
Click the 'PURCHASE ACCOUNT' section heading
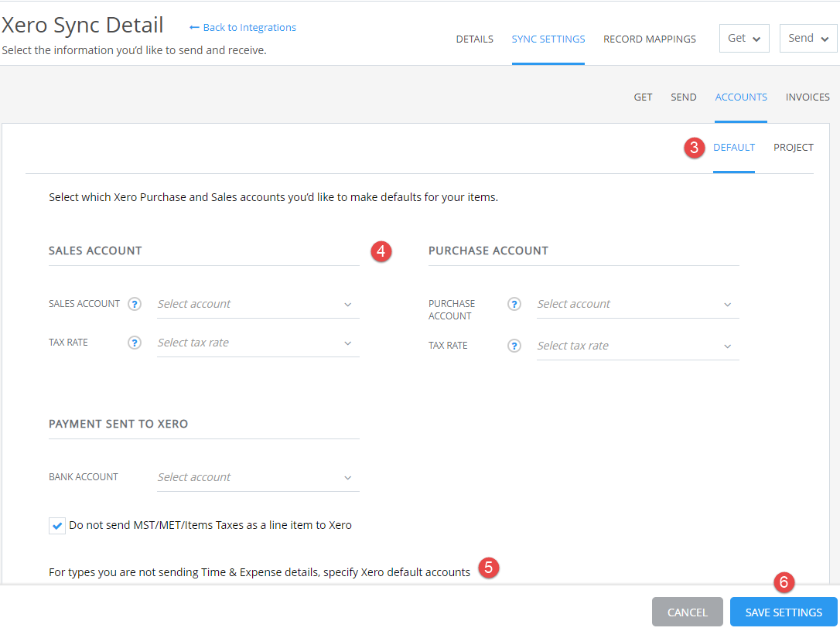tap(488, 251)
